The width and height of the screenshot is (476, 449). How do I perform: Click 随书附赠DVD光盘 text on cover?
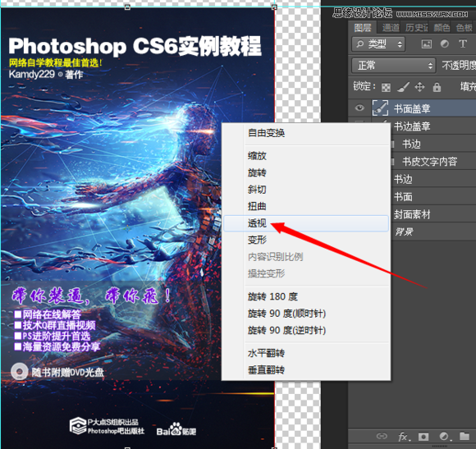pos(67,372)
